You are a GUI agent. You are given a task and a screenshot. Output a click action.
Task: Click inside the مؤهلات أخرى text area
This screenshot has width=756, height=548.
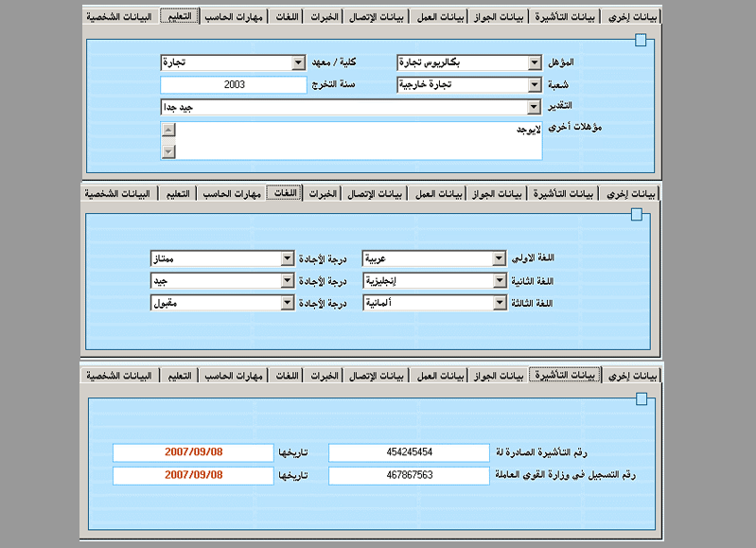[358, 141]
